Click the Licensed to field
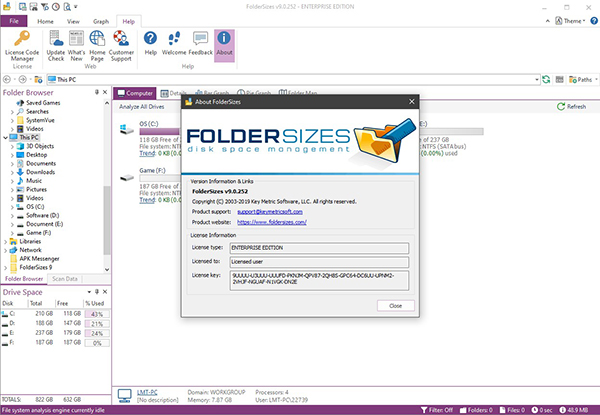This screenshot has width=600, height=415. pyautogui.click(x=319, y=262)
